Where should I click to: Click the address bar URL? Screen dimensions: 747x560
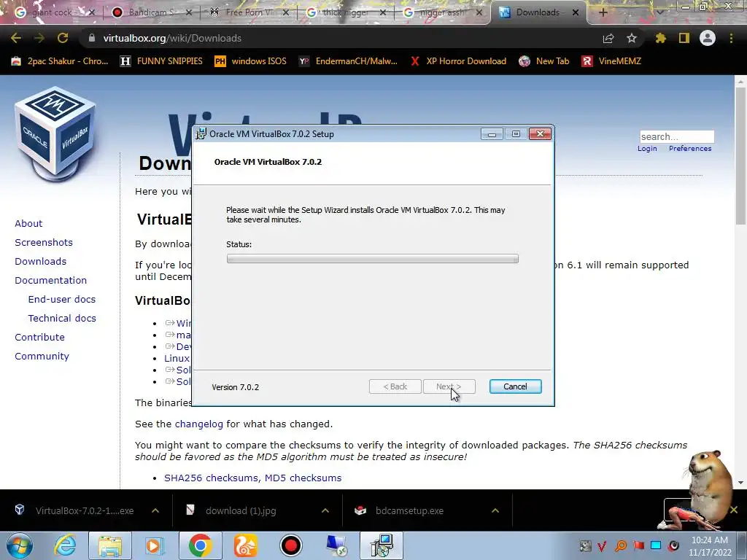pos(172,38)
